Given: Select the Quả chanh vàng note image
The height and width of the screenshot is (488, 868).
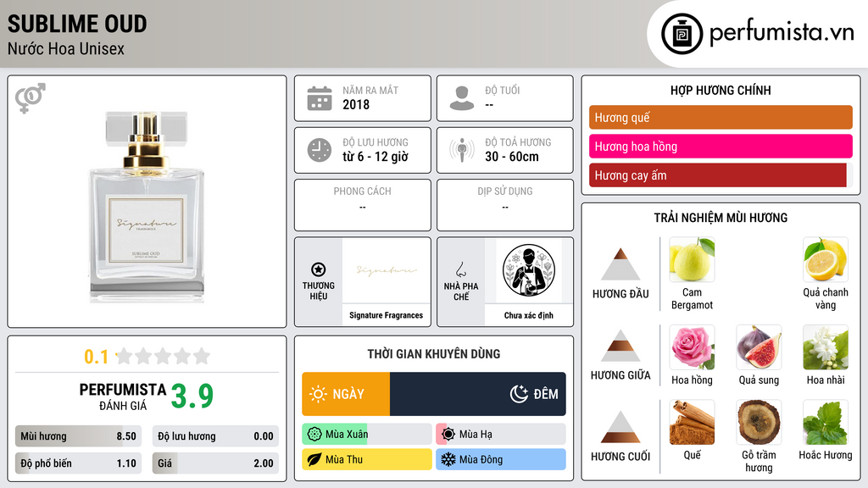Looking at the screenshot, I should tap(826, 259).
